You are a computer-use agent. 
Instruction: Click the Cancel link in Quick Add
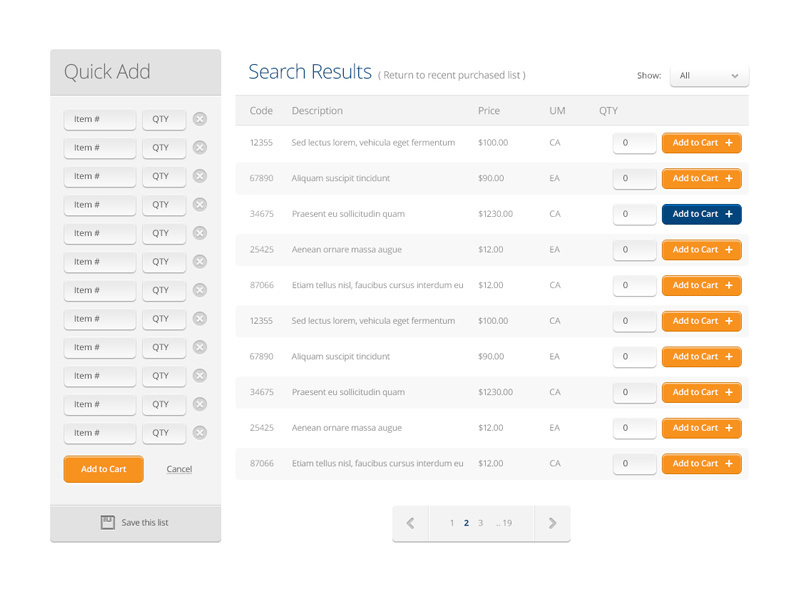[x=178, y=469]
